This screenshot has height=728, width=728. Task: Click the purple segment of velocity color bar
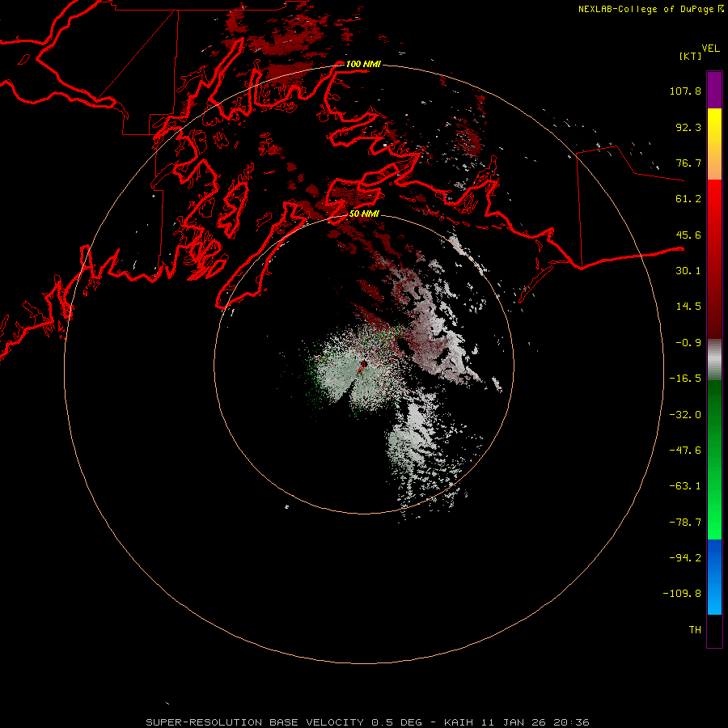pos(714,90)
